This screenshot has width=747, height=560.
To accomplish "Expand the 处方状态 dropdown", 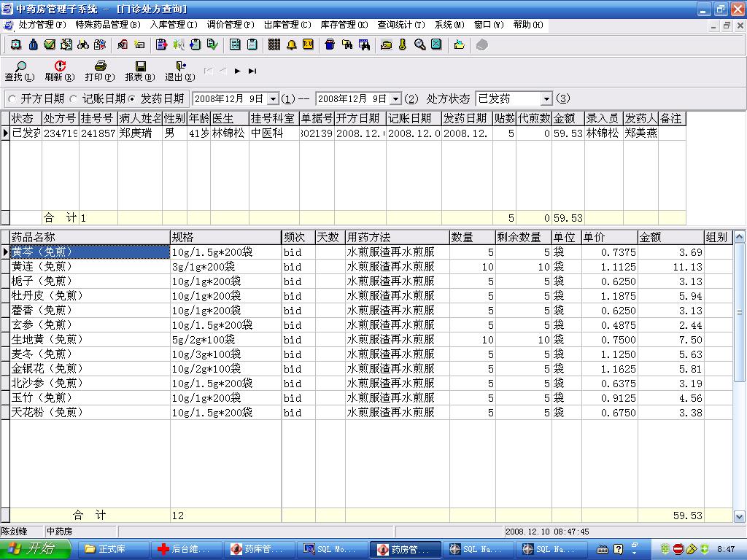I will point(546,98).
